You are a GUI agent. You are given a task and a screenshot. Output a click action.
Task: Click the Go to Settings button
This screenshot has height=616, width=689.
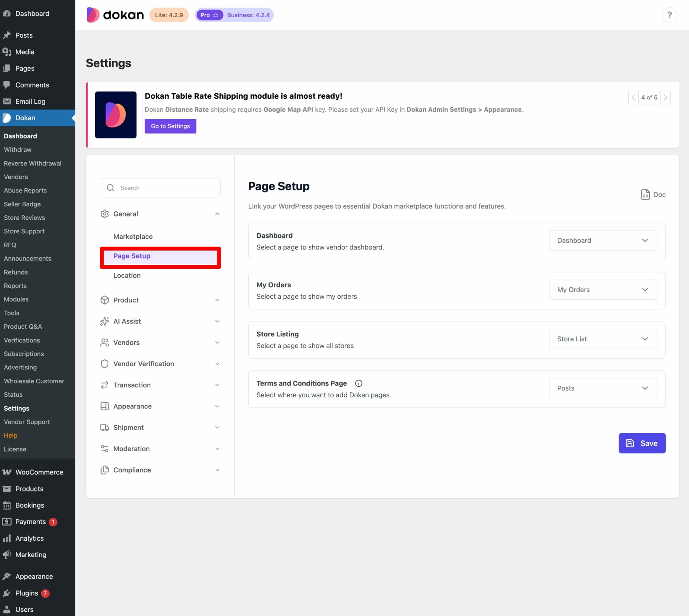point(170,126)
